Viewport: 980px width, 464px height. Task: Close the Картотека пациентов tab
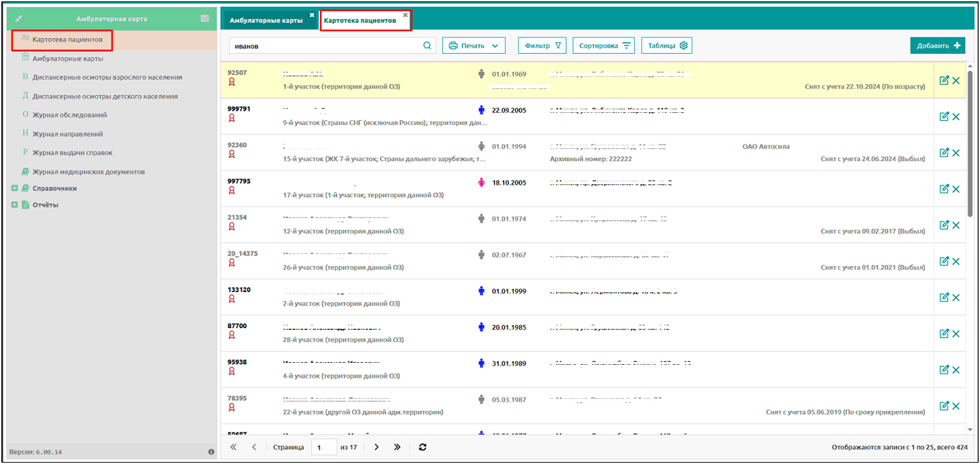pos(406,15)
